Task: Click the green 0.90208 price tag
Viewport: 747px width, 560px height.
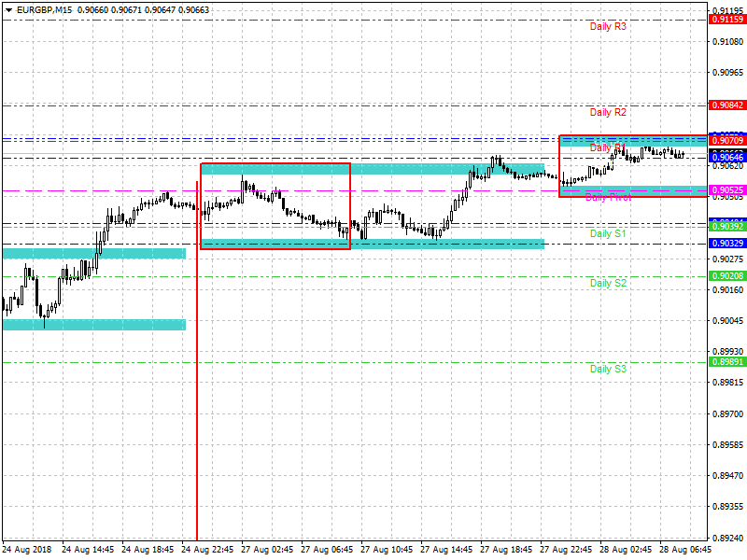Action: click(x=726, y=276)
